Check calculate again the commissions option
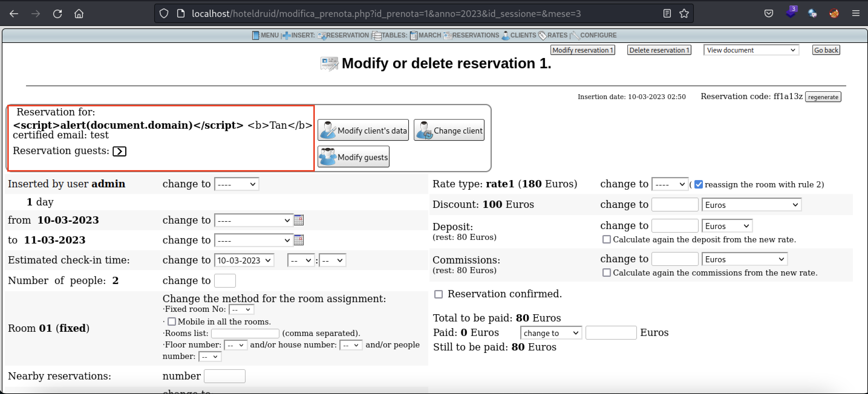This screenshot has height=394, width=868. coord(606,273)
